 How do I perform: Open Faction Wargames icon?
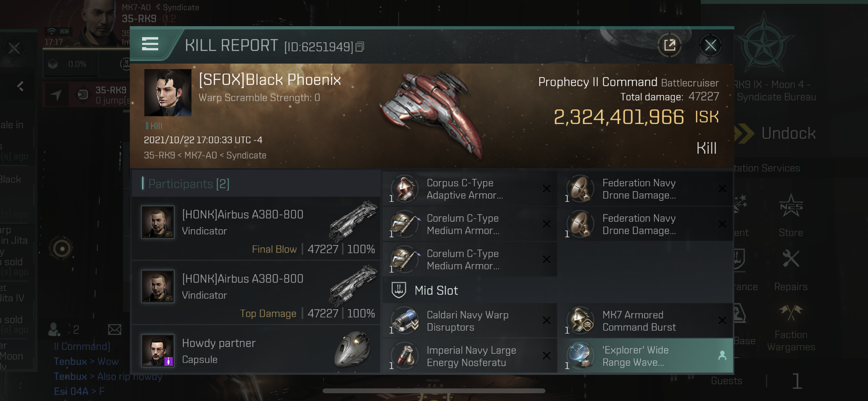click(x=790, y=327)
